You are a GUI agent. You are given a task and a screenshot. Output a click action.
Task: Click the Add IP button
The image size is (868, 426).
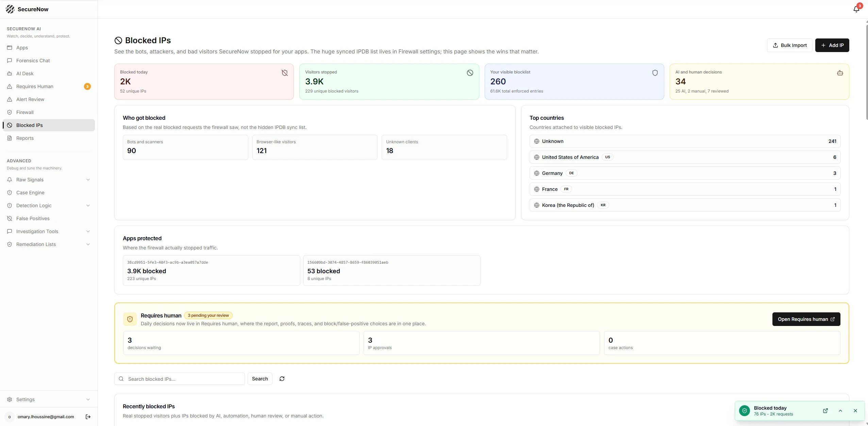click(832, 45)
